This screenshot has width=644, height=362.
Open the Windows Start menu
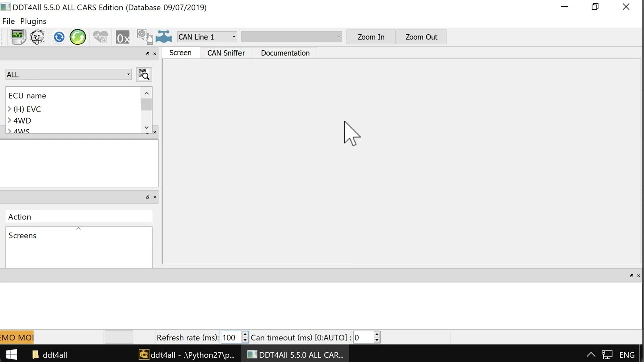pos(11,355)
